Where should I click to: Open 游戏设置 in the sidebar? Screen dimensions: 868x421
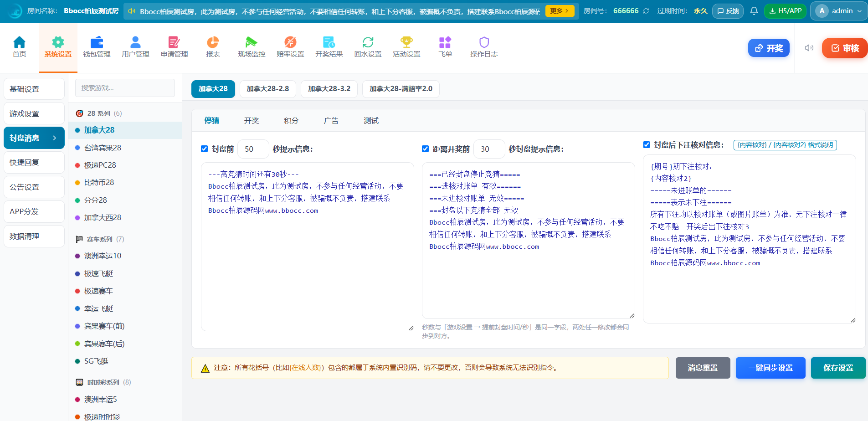click(34, 113)
